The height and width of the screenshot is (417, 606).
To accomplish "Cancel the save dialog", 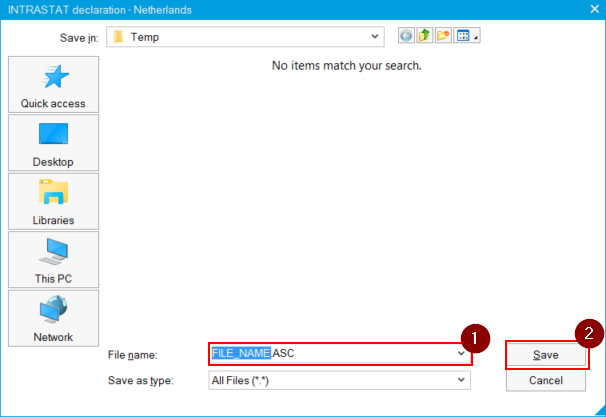I will pyautogui.click(x=546, y=380).
